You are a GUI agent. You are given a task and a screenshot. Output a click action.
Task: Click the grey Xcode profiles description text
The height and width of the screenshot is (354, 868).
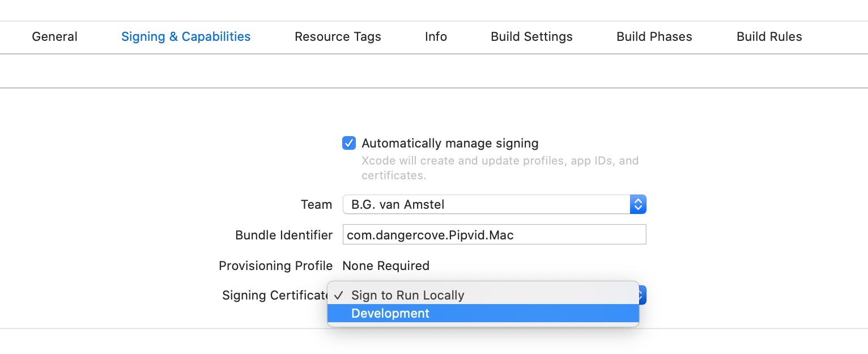[500, 168]
